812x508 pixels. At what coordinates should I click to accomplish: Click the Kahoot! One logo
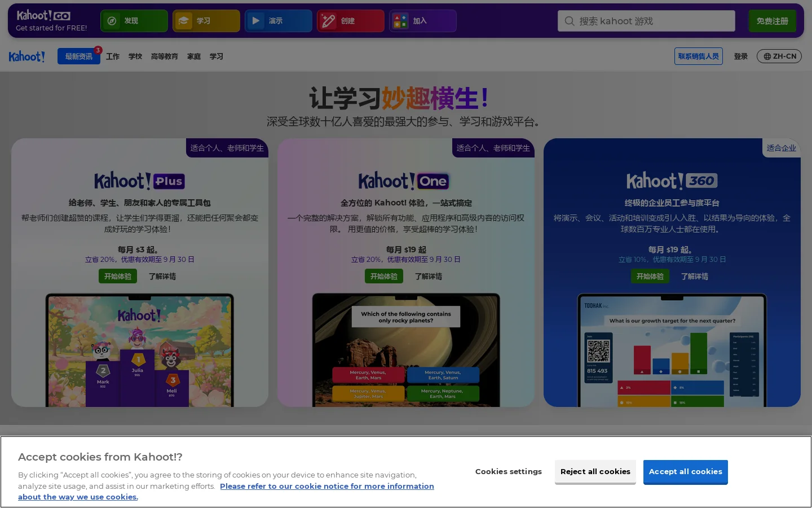point(404,181)
